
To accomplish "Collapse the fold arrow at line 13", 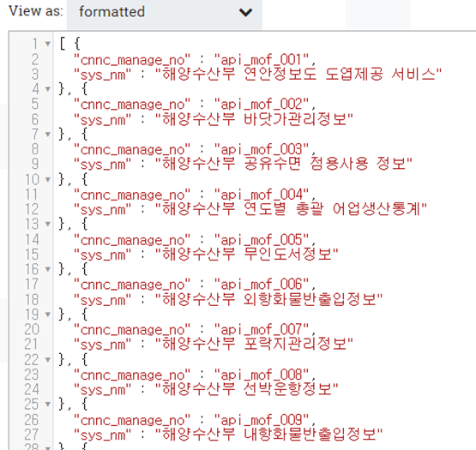I will (48, 225).
